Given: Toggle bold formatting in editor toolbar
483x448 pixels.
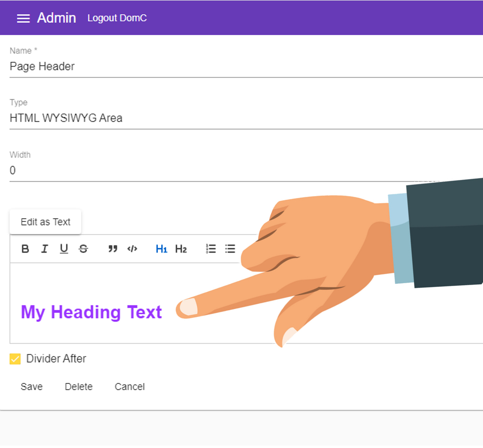Looking at the screenshot, I should (x=25, y=249).
